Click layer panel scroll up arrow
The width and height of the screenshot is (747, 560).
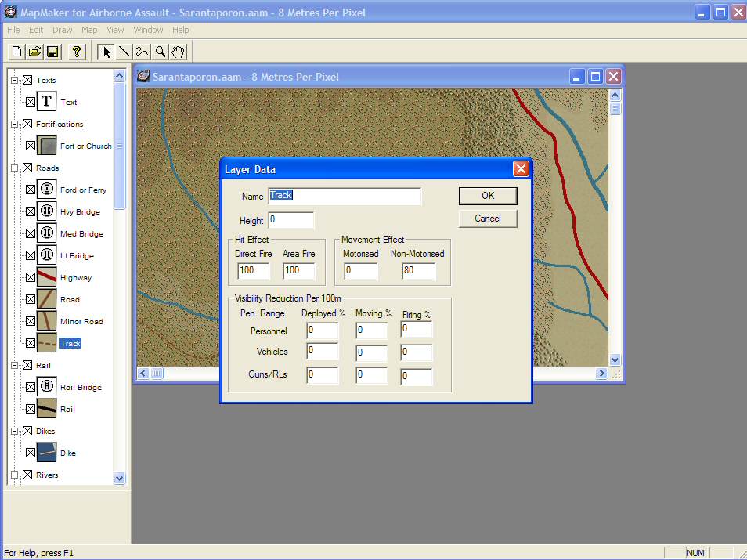point(120,76)
